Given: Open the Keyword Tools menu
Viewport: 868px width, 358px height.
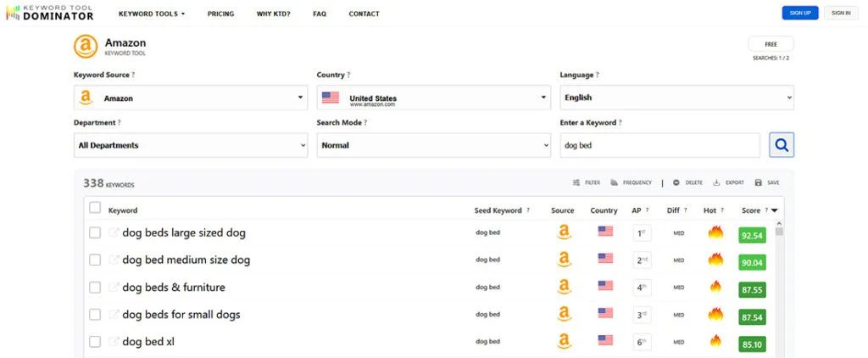Looking at the screenshot, I should [x=152, y=14].
